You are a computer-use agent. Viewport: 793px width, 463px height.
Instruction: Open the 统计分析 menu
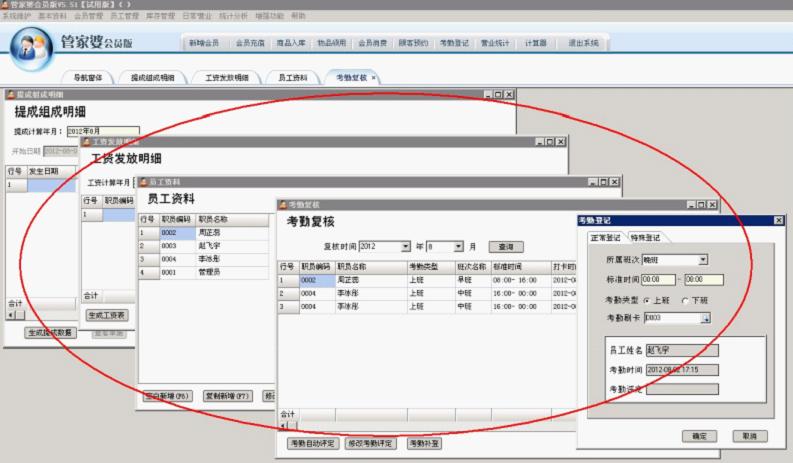click(233, 16)
